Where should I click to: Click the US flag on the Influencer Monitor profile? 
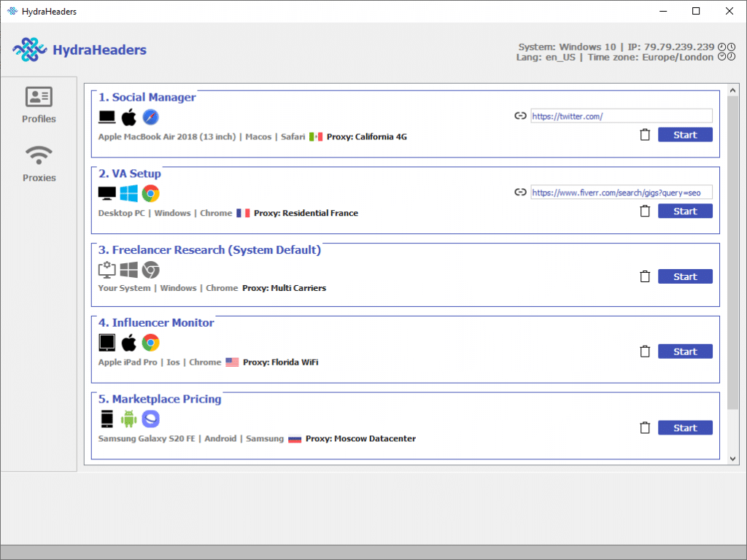click(x=232, y=362)
